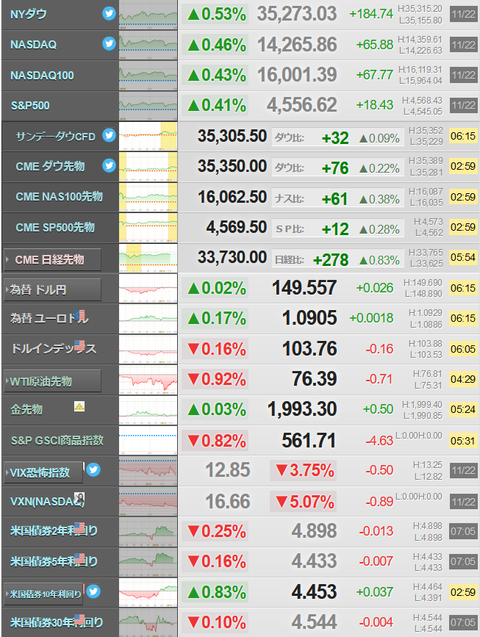
Task: Click the ▲0.53% change for NYダウ
Action: (216, 14)
